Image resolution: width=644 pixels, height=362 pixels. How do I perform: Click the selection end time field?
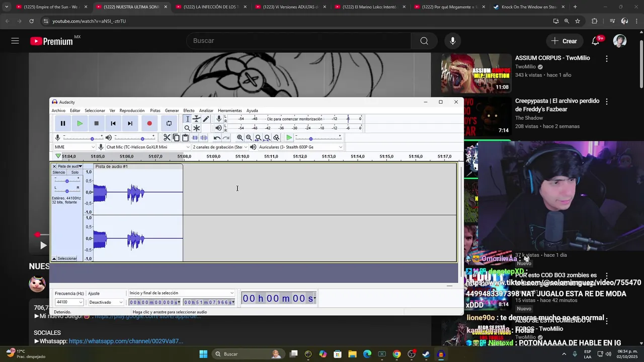(x=209, y=302)
